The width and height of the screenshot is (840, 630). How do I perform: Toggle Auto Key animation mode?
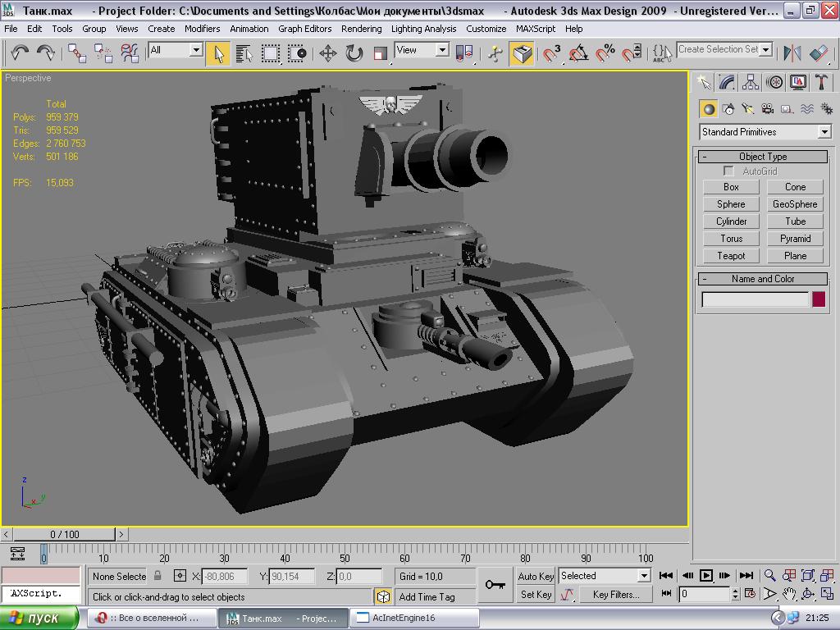(536, 577)
